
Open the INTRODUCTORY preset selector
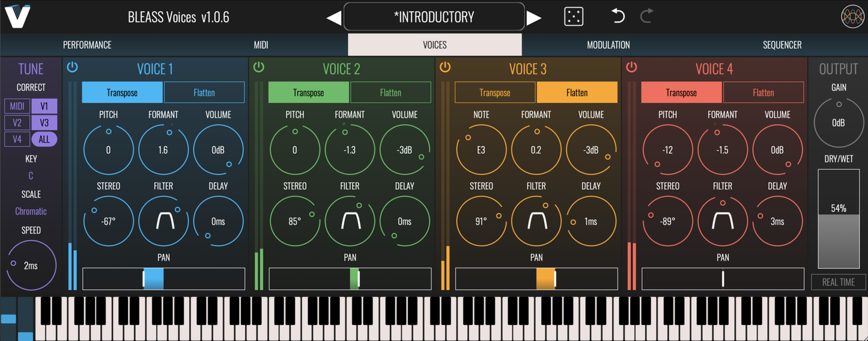pyautogui.click(x=434, y=17)
